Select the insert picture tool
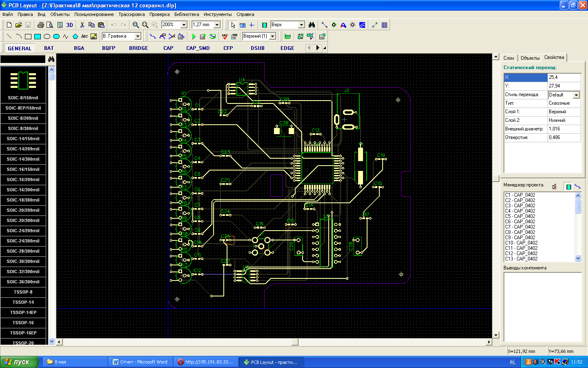 tap(94, 36)
